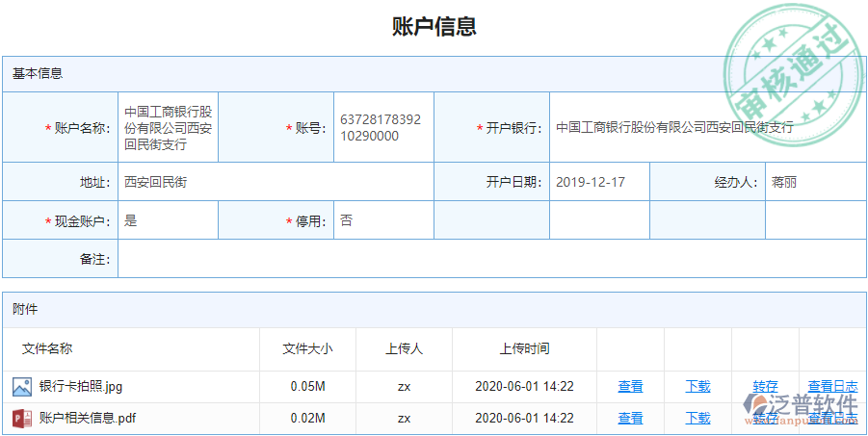Screen dimensions: 868x436
Task: Select the file name 账户相关信息.pdf
Action: pos(88,418)
